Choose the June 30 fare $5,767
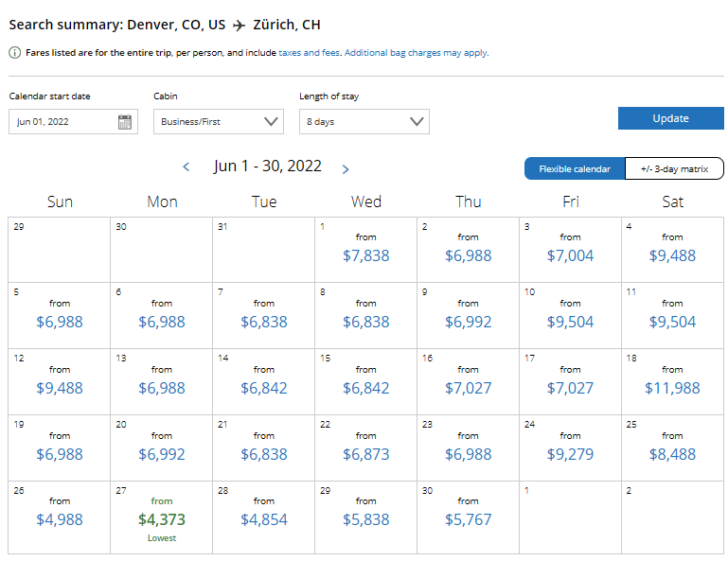The image size is (728, 561). 468,519
